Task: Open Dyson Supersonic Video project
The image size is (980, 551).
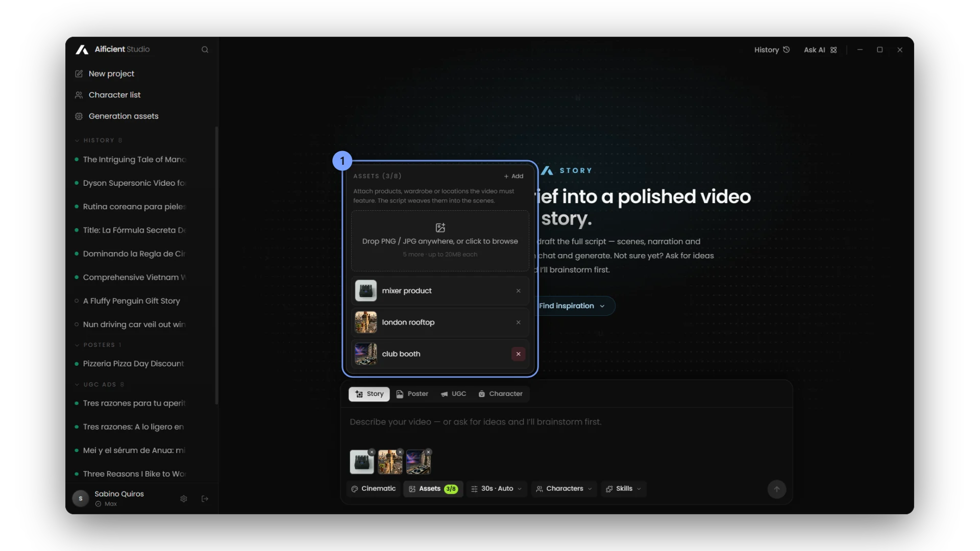Action: coord(135,183)
